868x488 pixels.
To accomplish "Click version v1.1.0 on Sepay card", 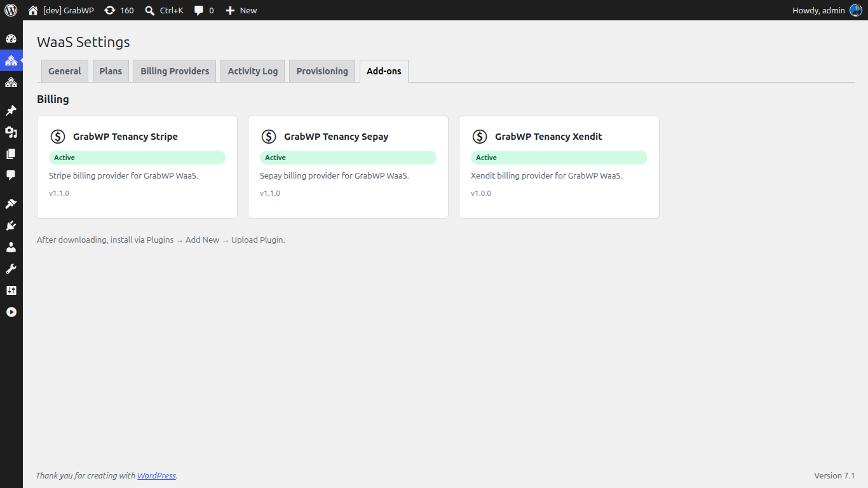I will tap(270, 193).
